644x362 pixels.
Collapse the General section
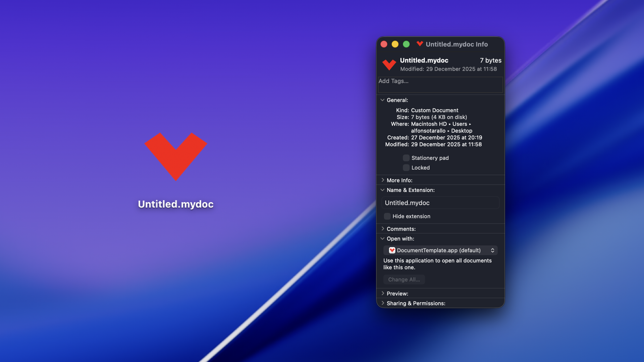382,100
